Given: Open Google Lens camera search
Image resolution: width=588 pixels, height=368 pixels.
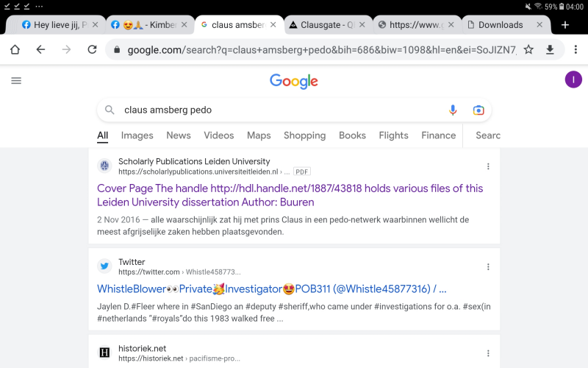Looking at the screenshot, I should pyautogui.click(x=478, y=110).
